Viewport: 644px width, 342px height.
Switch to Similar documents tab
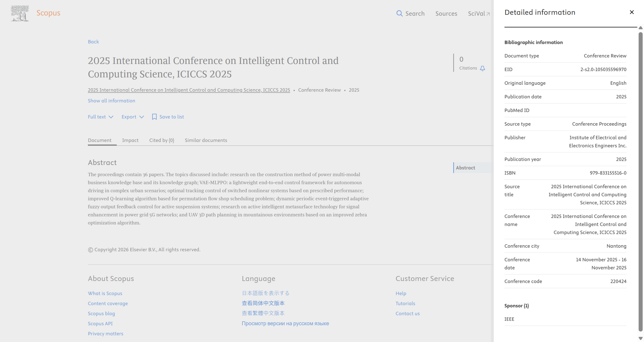(x=206, y=140)
